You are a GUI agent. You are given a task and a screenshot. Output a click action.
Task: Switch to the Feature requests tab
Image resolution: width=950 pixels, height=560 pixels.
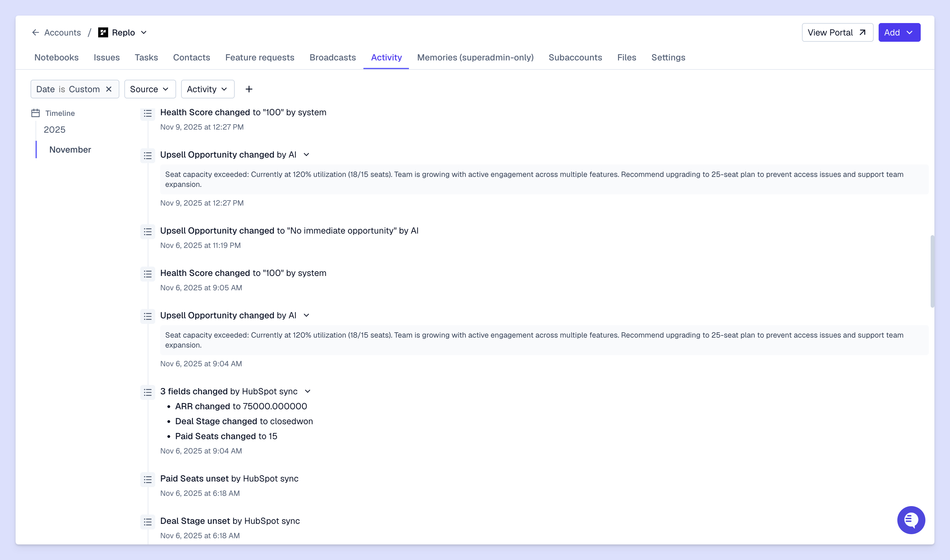click(259, 57)
